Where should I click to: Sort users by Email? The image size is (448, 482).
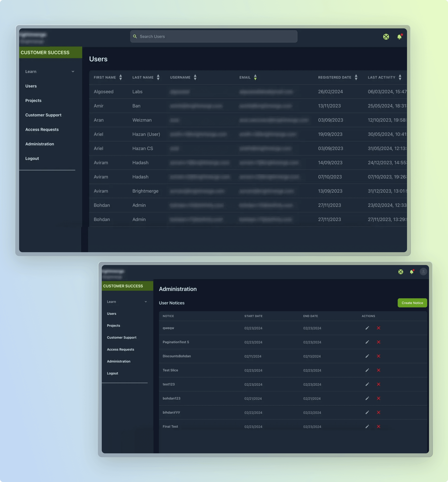click(255, 77)
